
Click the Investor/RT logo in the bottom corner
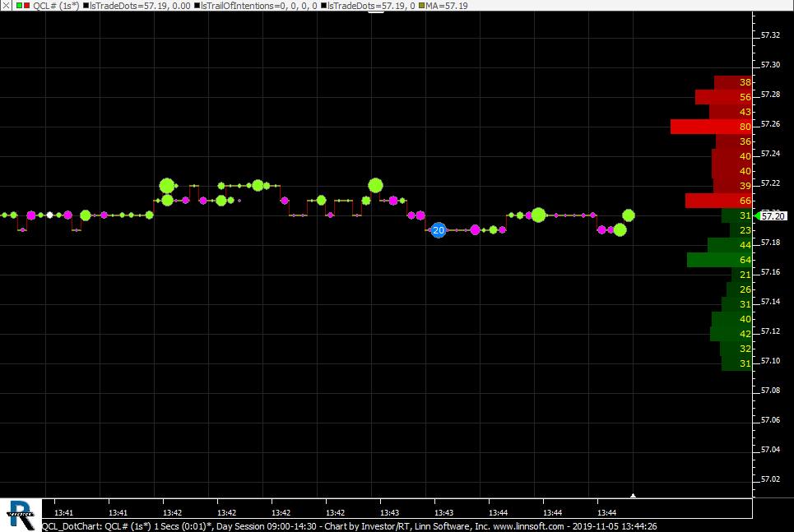pyautogui.click(x=21, y=516)
